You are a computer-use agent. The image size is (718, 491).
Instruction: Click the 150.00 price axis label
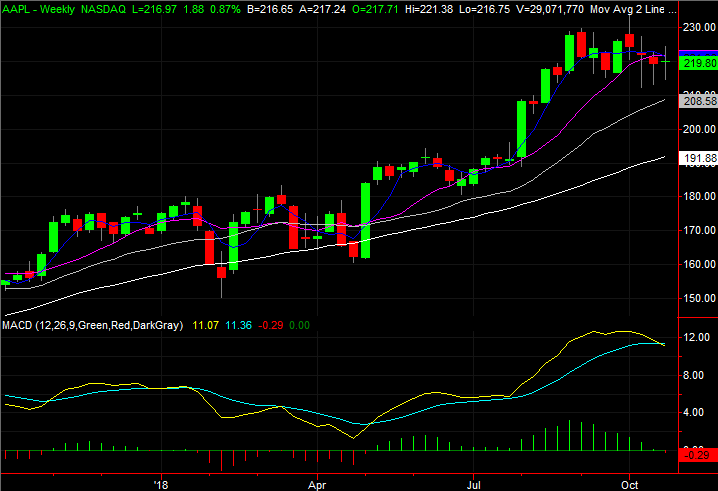pos(699,298)
